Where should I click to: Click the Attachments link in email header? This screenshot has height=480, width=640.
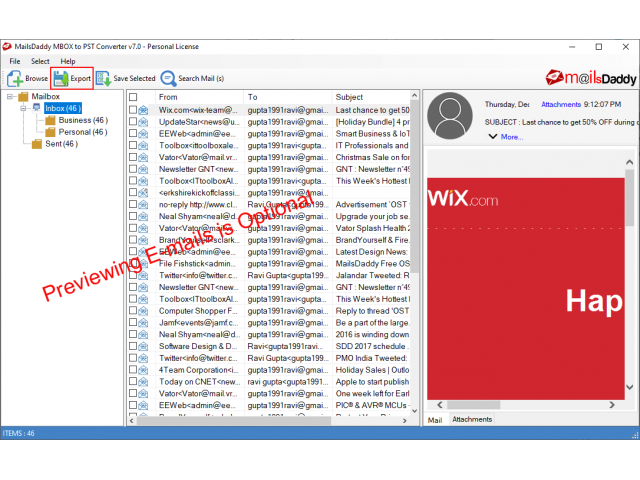(x=561, y=104)
